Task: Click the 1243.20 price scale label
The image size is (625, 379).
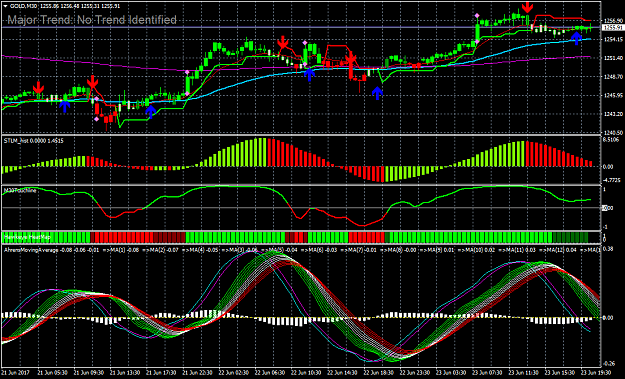Action: click(613, 114)
